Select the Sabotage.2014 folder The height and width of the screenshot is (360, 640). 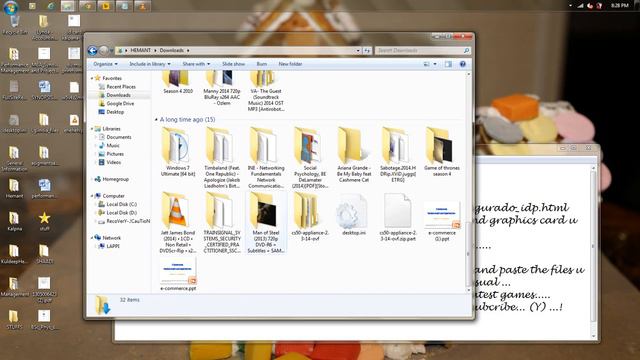coord(398,155)
